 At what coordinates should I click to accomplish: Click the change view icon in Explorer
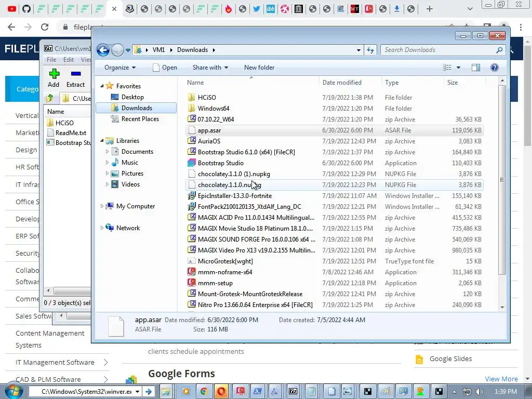447,68
